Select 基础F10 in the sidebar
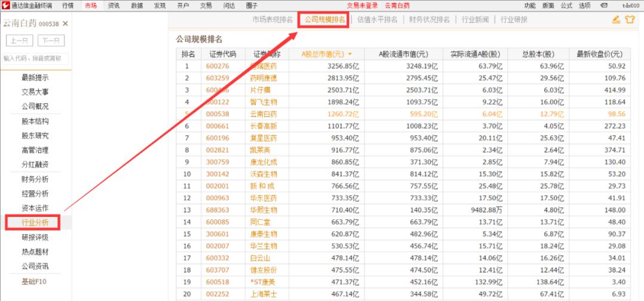The width and height of the screenshot is (644, 301). click(35, 282)
